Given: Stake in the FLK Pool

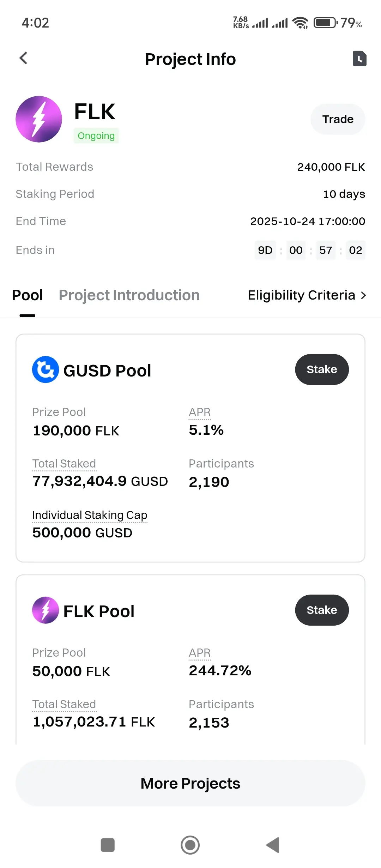Looking at the screenshot, I should coord(322,610).
